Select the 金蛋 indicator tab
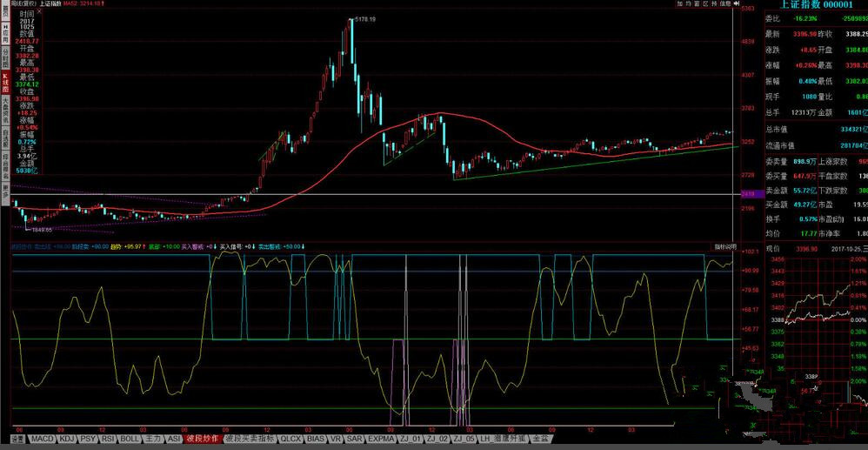Viewport: 868px width, 450px height. click(x=540, y=439)
